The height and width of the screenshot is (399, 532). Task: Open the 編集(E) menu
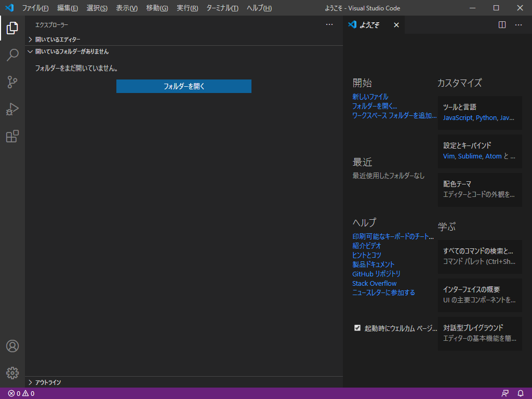(x=68, y=8)
